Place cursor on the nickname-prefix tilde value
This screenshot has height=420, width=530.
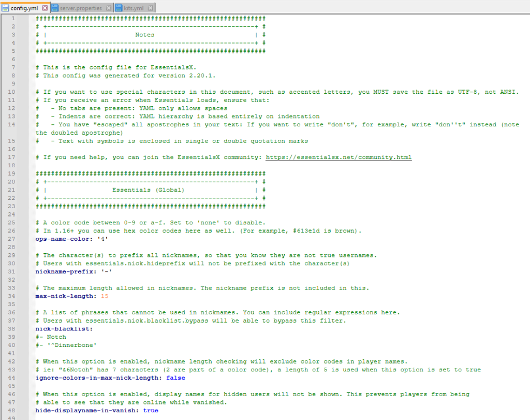click(x=106, y=271)
